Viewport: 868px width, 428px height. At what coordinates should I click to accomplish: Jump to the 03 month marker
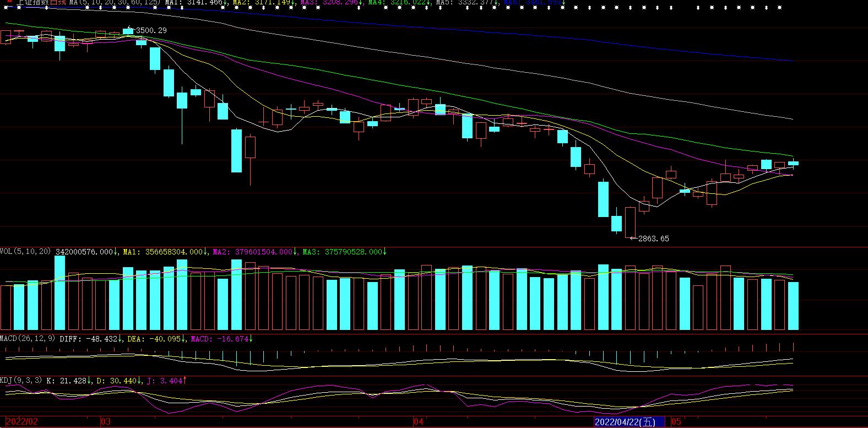(x=106, y=422)
